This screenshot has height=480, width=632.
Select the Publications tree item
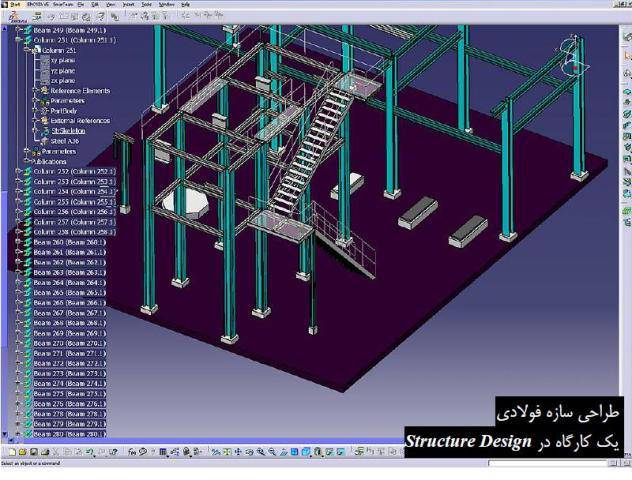coord(49,161)
